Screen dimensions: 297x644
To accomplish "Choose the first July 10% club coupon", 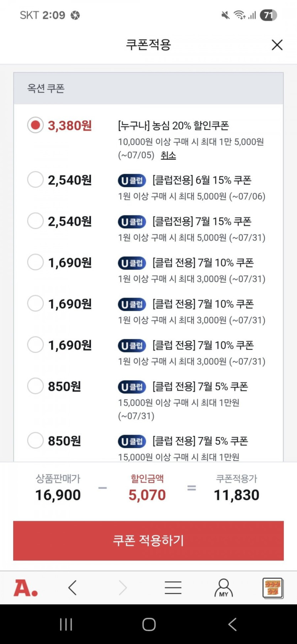I will (x=36, y=262).
